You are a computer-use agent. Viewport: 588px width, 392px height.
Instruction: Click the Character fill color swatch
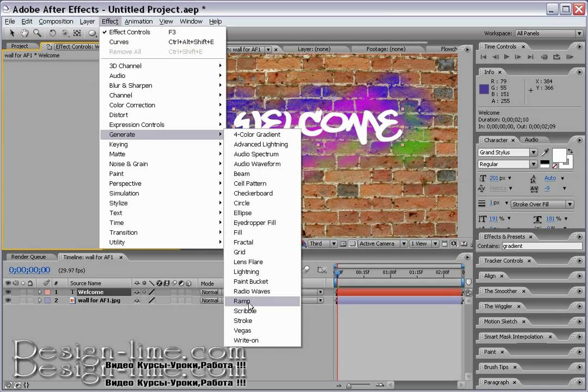pyautogui.click(x=559, y=155)
